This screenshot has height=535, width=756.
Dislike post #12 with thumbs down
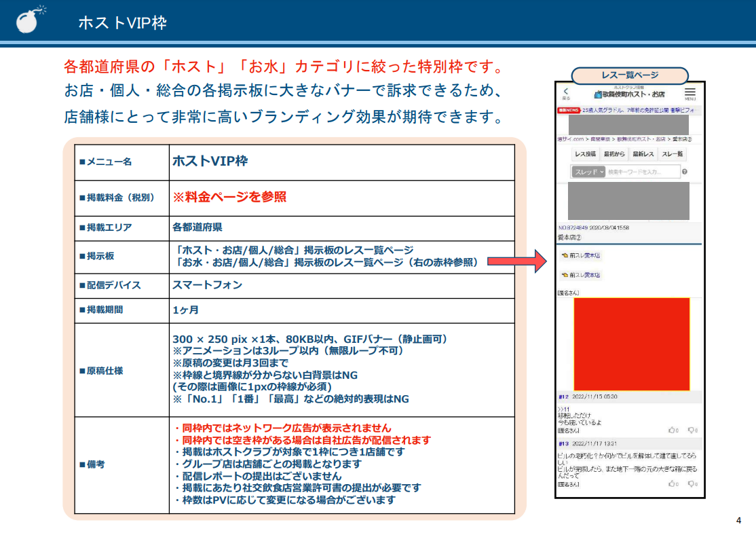pos(692,430)
